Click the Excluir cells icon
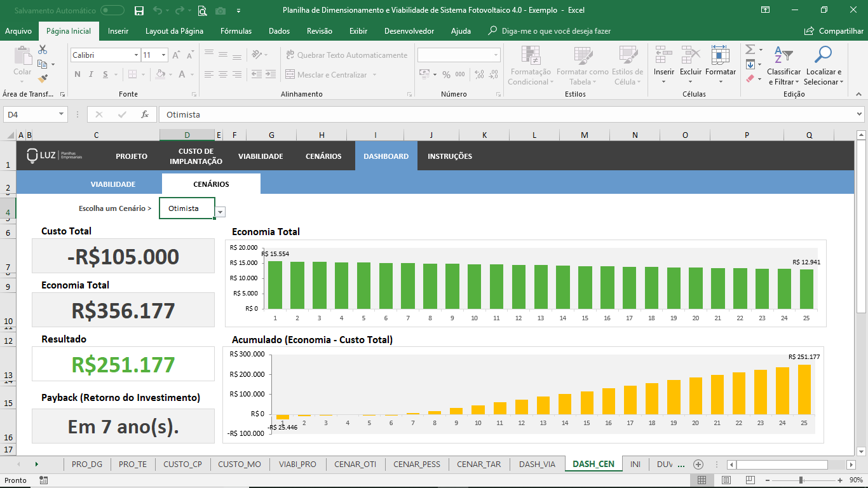The width and height of the screenshot is (868, 488). pos(691,55)
